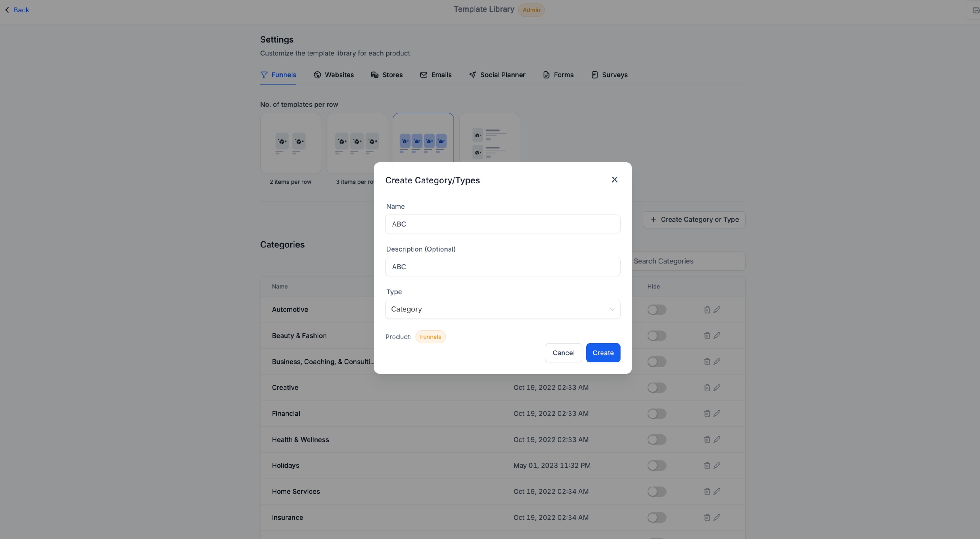Screen dimensions: 980x539
Task: Click the Type dropdown chevron arrow
Action: coord(612,309)
